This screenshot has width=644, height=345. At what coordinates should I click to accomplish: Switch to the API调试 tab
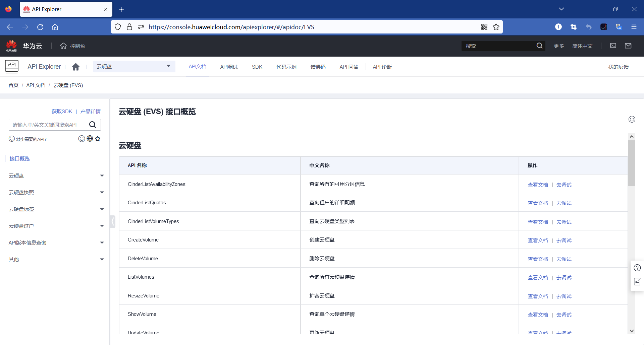pyautogui.click(x=229, y=67)
